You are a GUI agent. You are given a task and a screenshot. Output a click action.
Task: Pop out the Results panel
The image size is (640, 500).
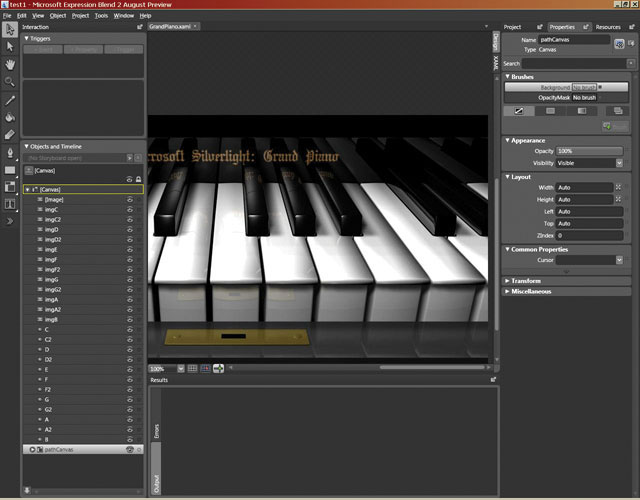(493, 380)
